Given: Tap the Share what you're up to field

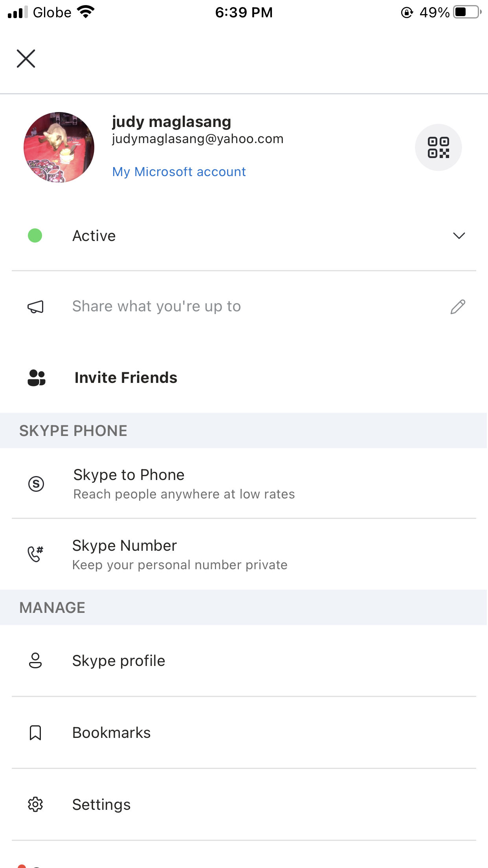Looking at the screenshot, I should coord(156,307).
